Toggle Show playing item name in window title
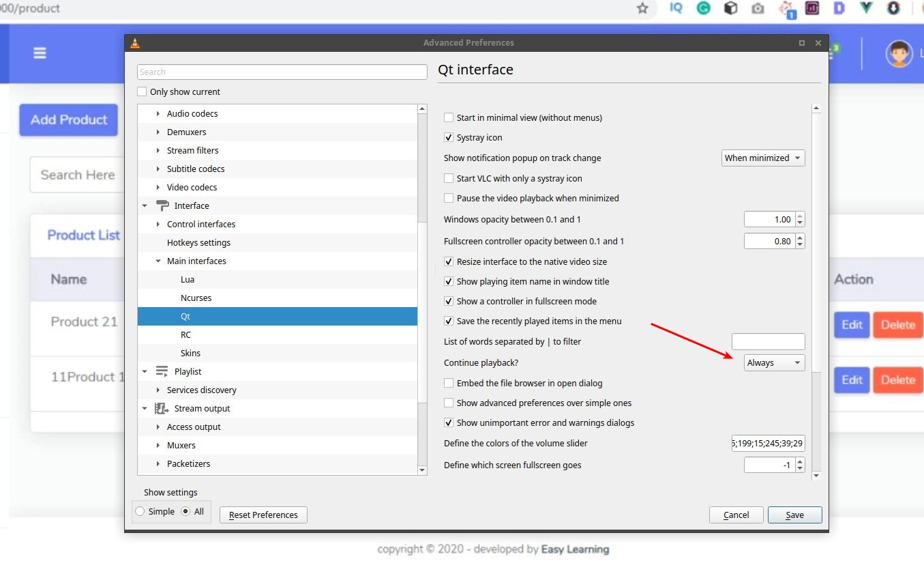 coord(449,281)
